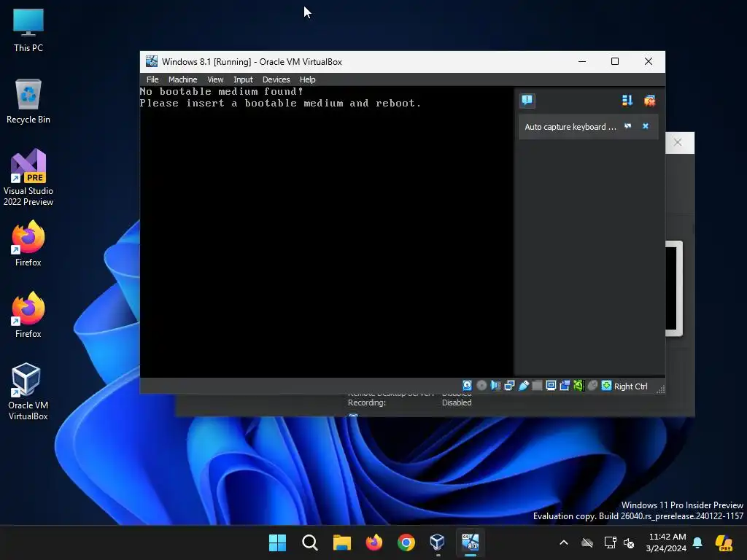Viewport: 747px width, 560px height.
Task: Click the Windows 8.1 VM taskbar icon
Action: (471, 542)
